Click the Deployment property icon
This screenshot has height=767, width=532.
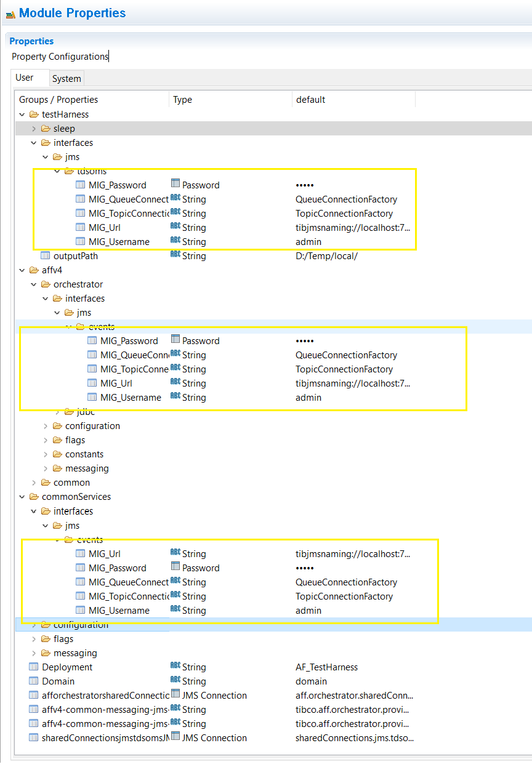[34, 667]
